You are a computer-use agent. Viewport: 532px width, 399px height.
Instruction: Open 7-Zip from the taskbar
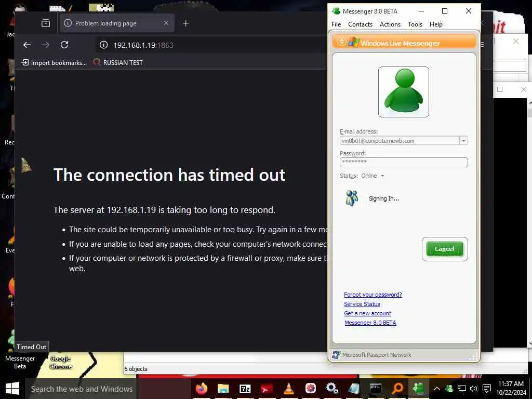click(245, 389)
